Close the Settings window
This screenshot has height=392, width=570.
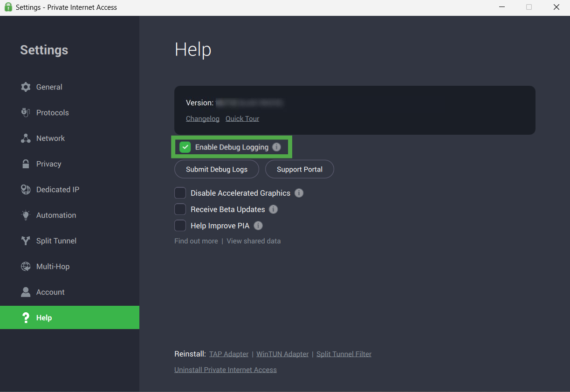click(x=556, y=7)
